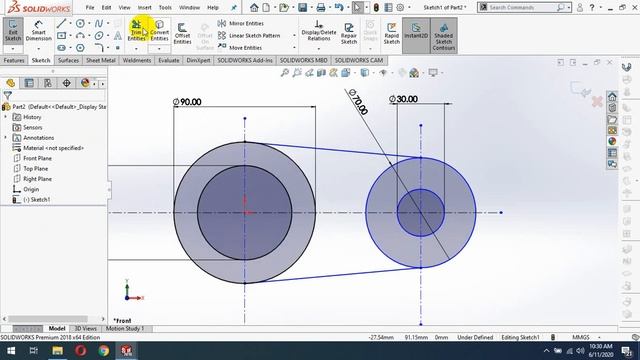Viewport: 640px width, 360px height.
Task: Open Exit Sketch dropdown arrow
Action: 13,49
